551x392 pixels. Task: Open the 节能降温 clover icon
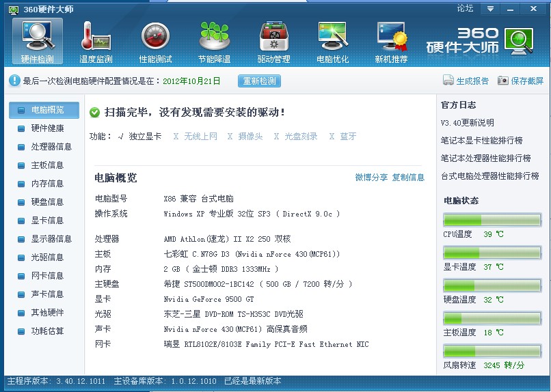click(215, 41)
